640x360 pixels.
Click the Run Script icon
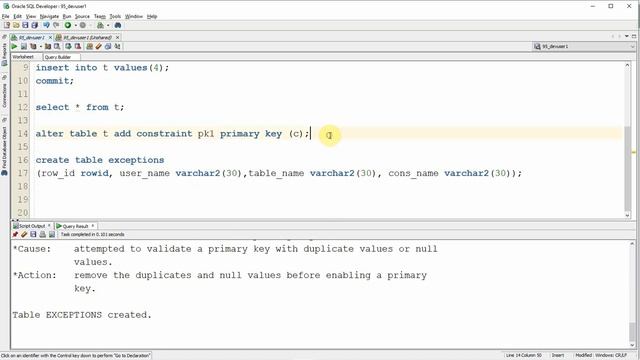(x=24, y=47)
